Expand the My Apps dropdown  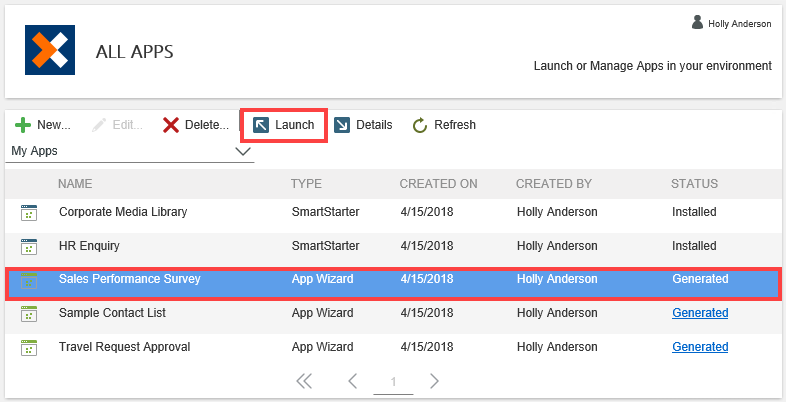point(242,152)
